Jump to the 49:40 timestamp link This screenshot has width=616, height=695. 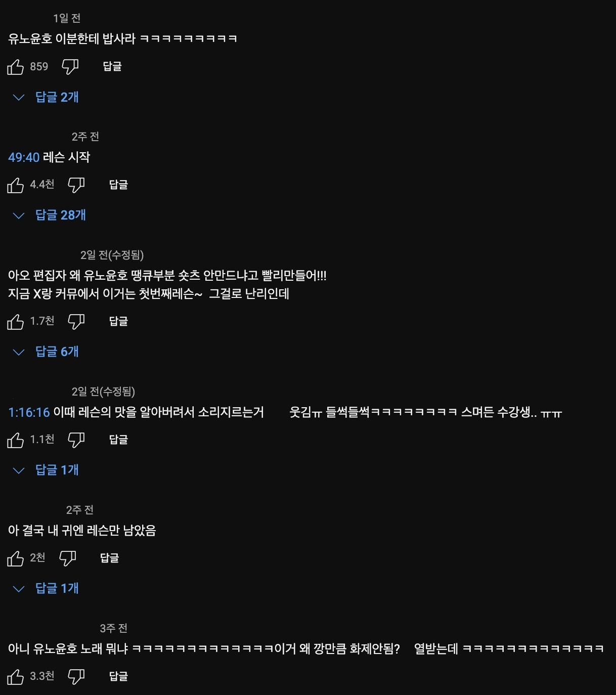pyautogui.click(x=24, y=157)
